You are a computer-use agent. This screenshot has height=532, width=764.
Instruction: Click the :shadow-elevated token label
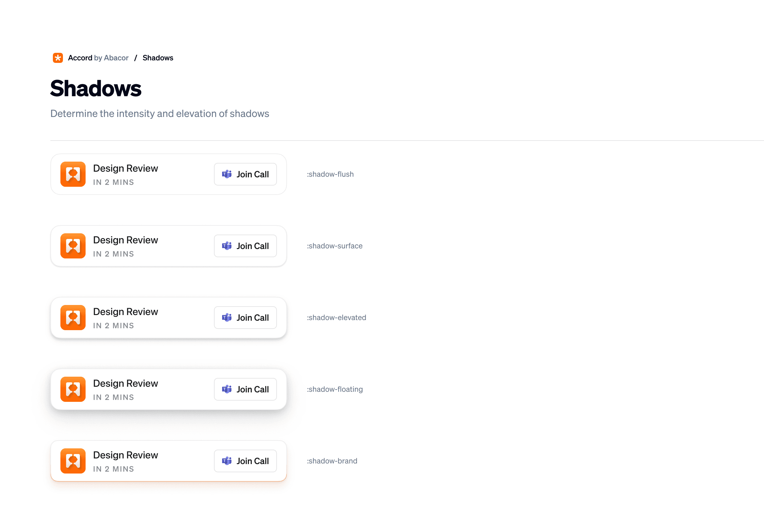click(336, 318)
